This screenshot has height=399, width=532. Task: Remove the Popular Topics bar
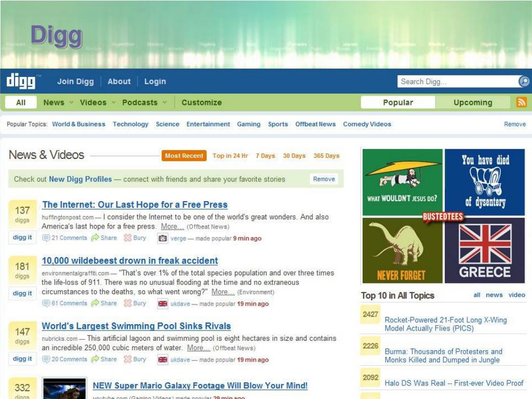[515, 124]
